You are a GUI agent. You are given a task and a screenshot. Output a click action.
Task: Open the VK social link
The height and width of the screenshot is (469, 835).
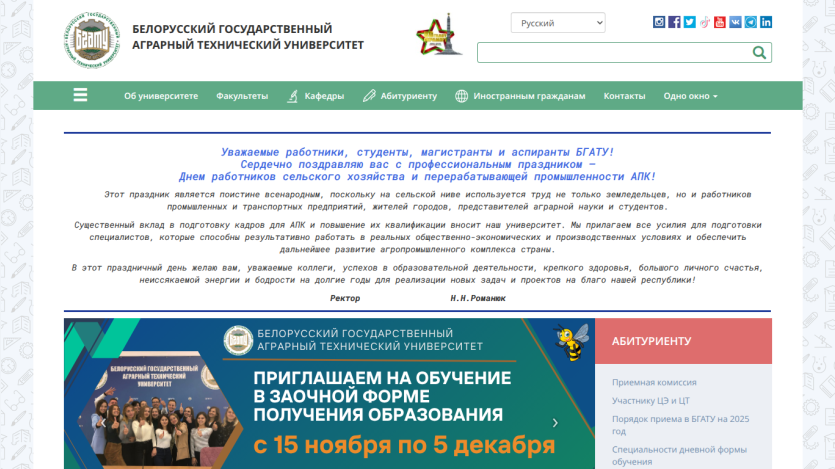(735, 22)
